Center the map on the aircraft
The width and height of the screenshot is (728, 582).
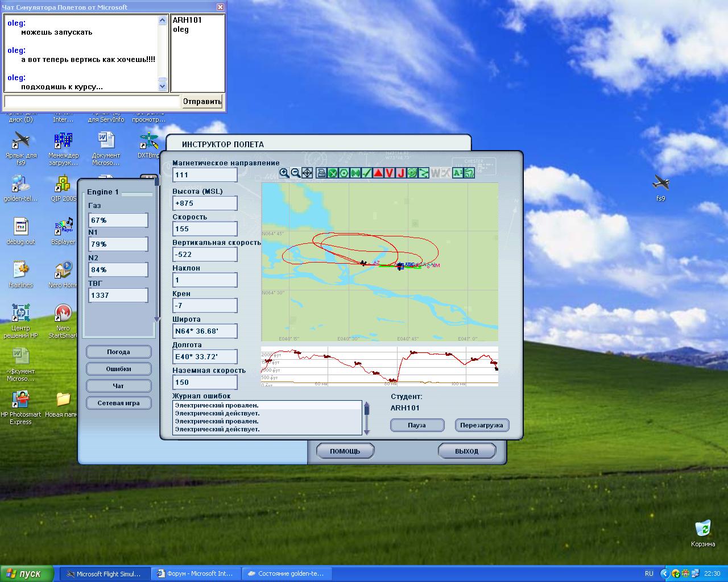[x=307, y=173]
